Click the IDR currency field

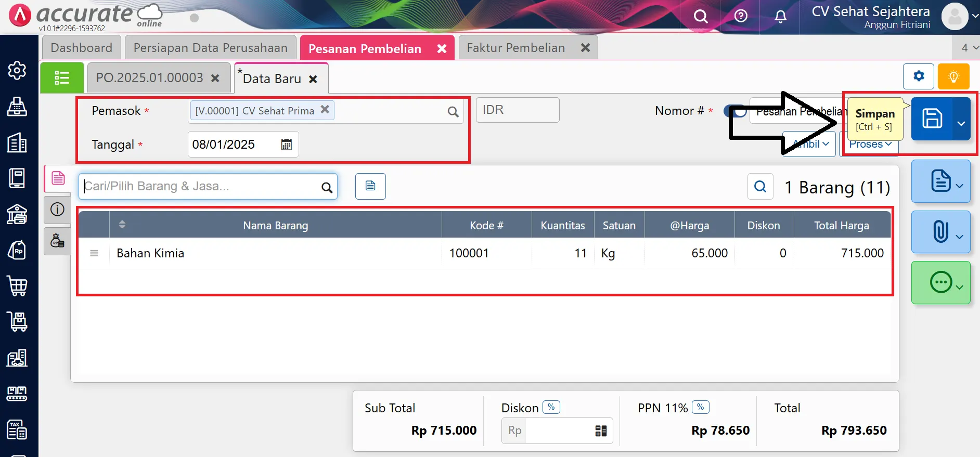point(518,110)
